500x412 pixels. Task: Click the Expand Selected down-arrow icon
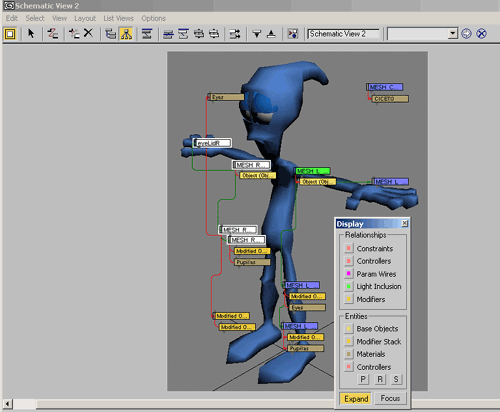[x=256, y=34]
